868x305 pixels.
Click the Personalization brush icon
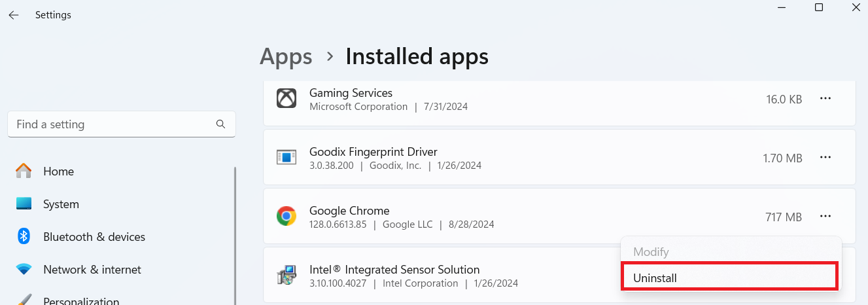(x=24, y=300)
